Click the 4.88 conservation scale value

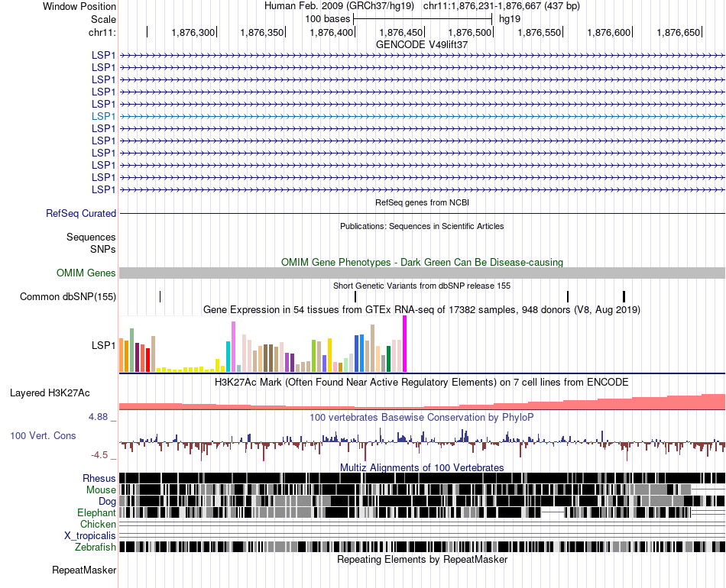coord(98,417)
